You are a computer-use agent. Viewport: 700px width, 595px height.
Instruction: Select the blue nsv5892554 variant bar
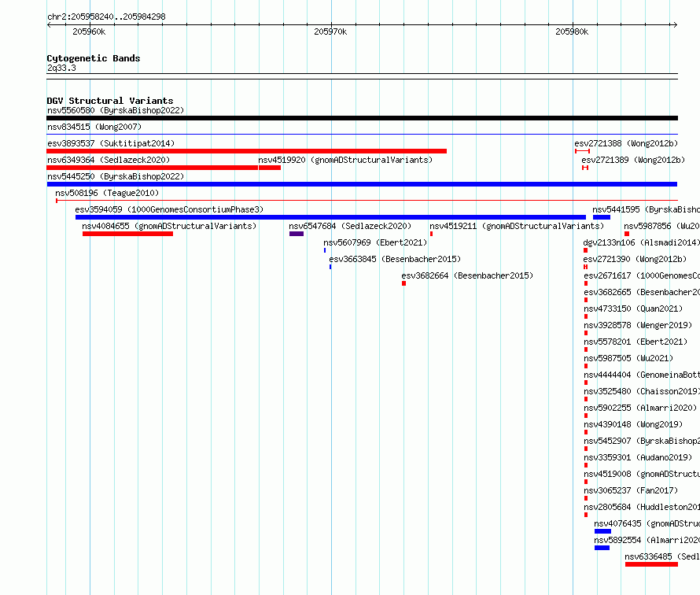tap(602, 548)
